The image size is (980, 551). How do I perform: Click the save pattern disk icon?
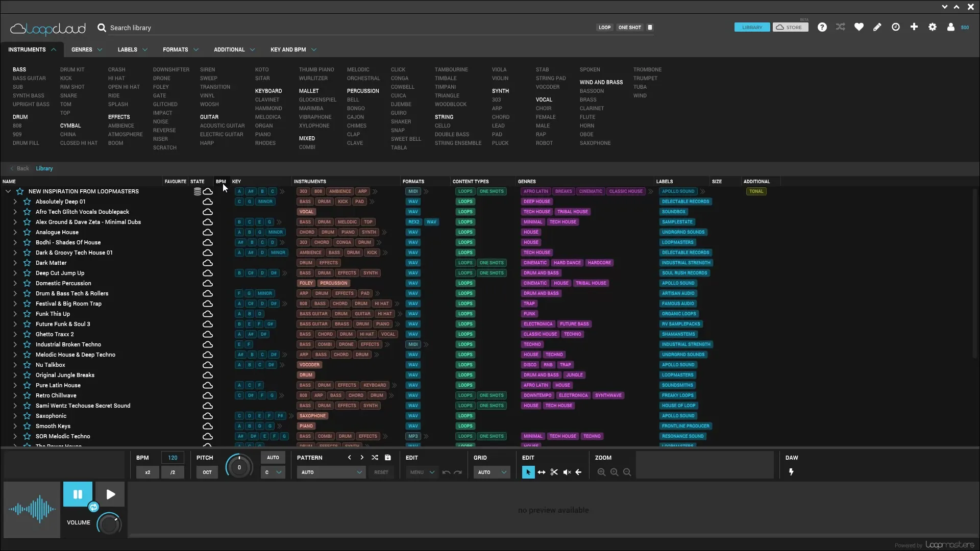pyautogui.click(x=388, y=458)
